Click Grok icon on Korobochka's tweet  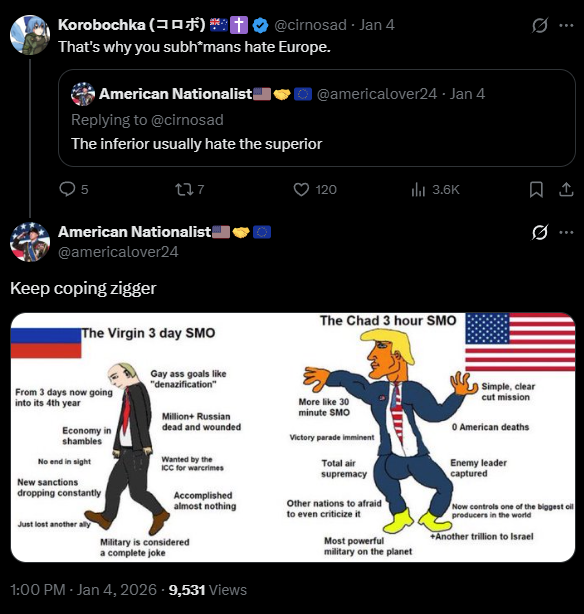[539, 25]
